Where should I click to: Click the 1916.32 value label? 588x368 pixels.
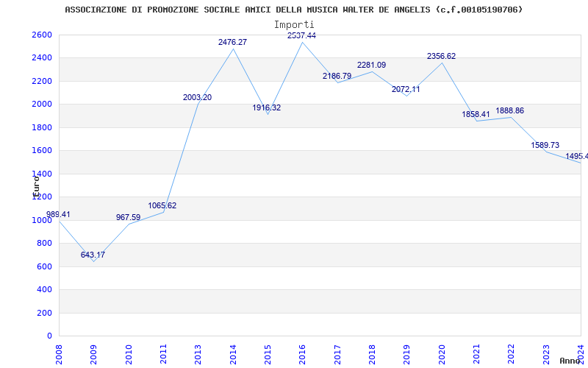tap(266, 107)
